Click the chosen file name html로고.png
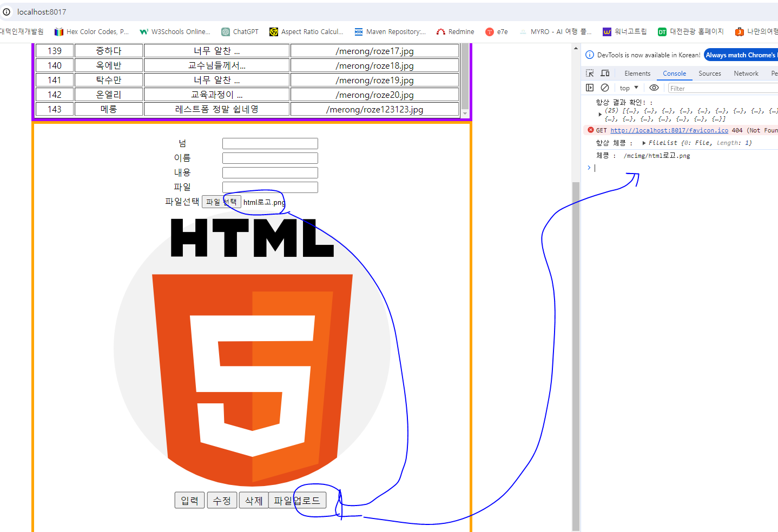The image size is (778, 532). pos(264,202)
